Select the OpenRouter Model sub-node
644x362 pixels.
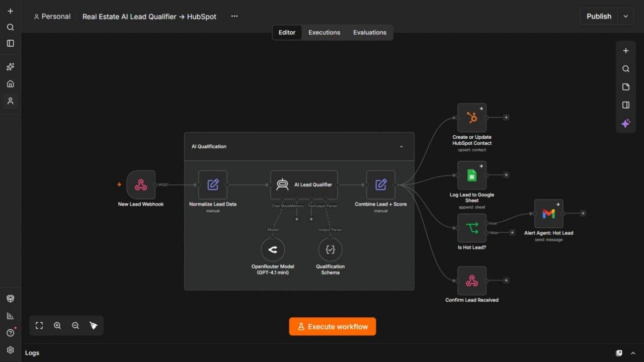(x=273, y=249)
